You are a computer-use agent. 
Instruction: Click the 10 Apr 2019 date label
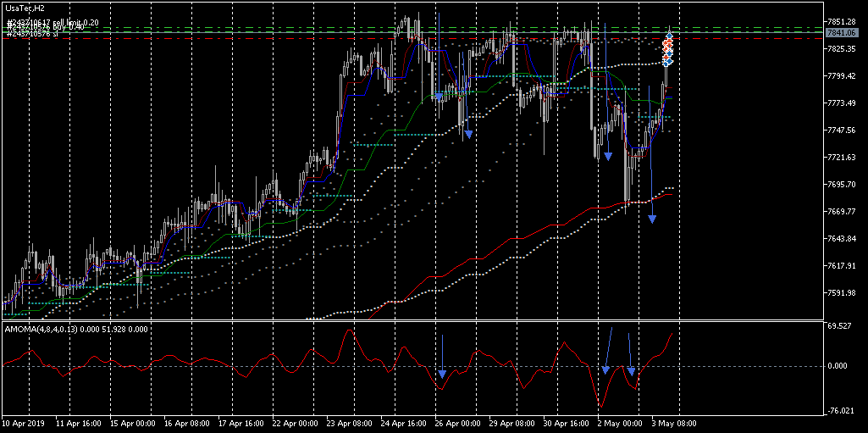pyautogui.click(x=21, y=424)
